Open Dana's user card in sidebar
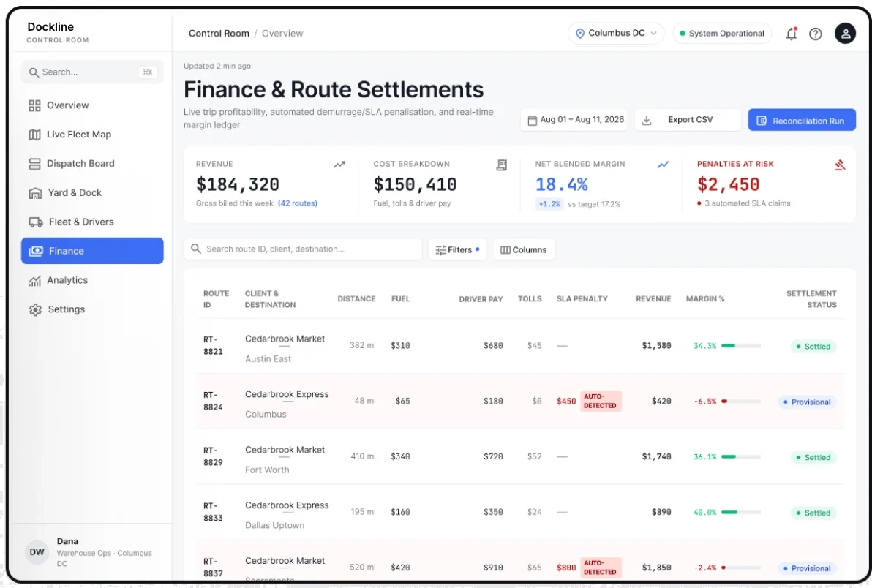This screenshot has width=872, height=588. tap(92, 552)
